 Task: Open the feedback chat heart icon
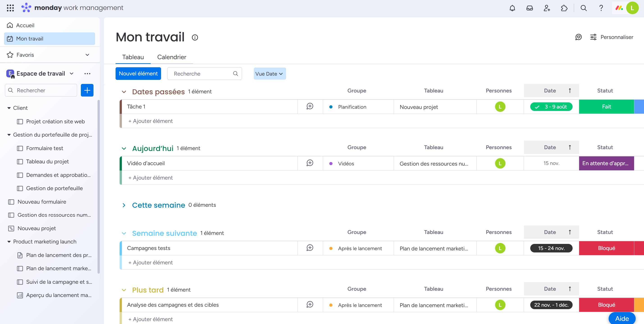click(x=578, y=37)
